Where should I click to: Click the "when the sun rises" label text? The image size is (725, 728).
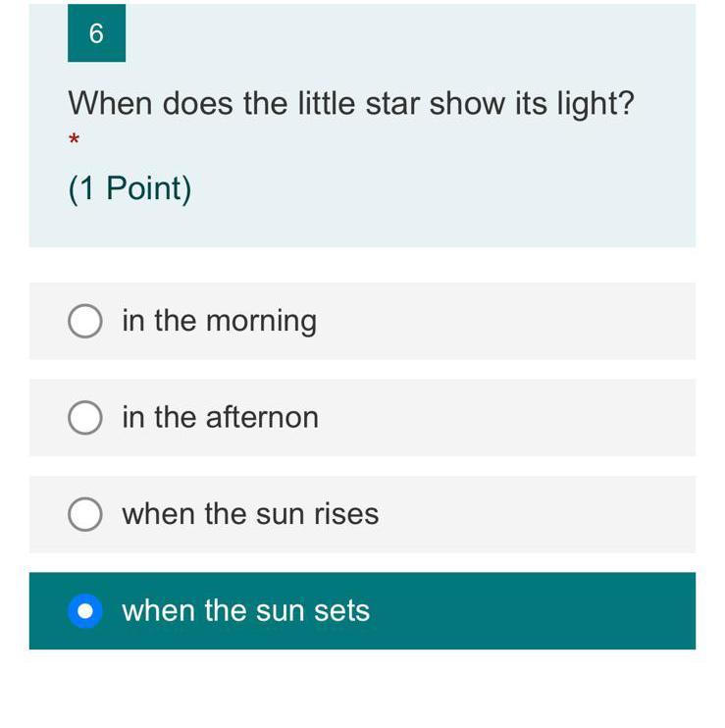pyautogui.click(x=250, y=514)
